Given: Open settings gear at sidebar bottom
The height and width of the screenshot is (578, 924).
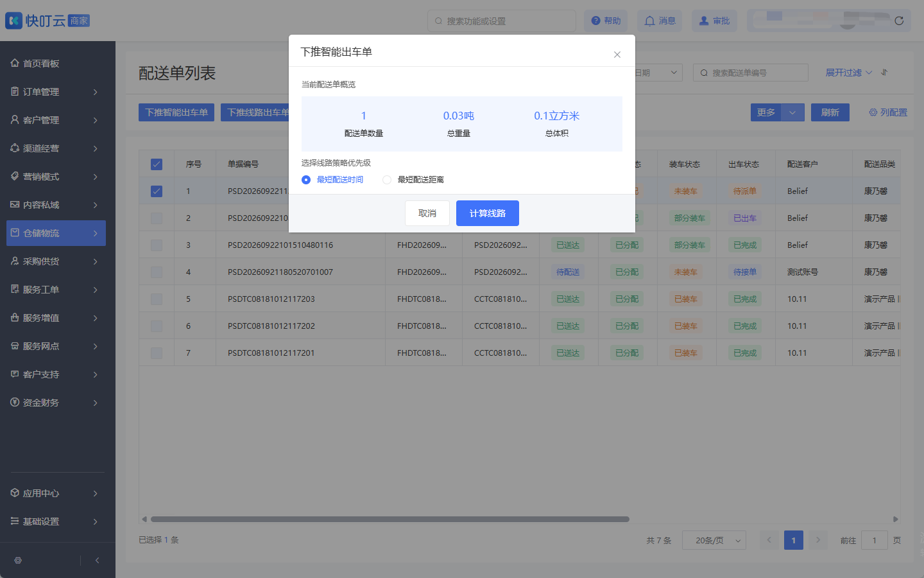Looking at the screenshot, I should click(x=18, y=560).
